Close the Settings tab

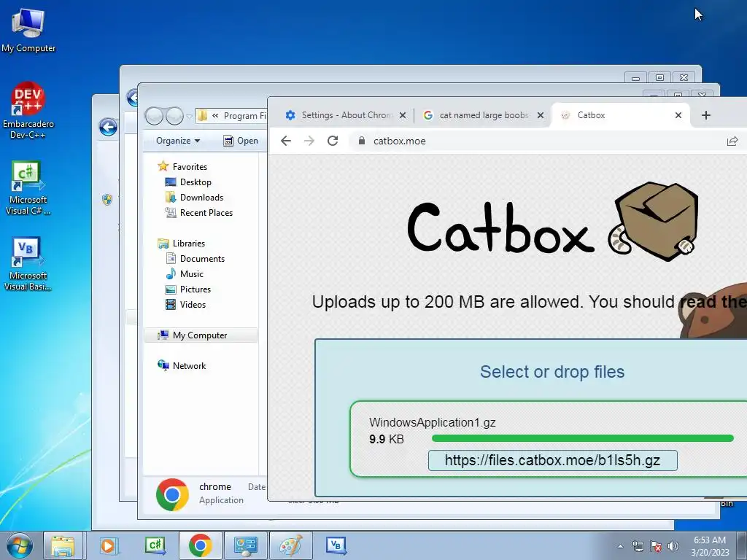403,115
